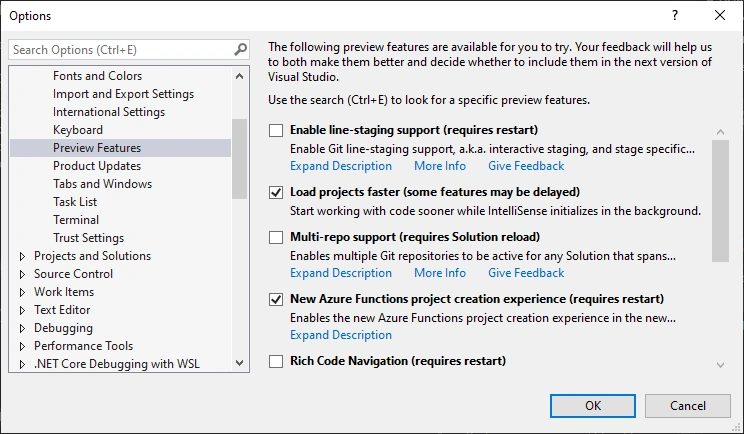
Task: Click the Search Options input field
Action: point(121,50)
